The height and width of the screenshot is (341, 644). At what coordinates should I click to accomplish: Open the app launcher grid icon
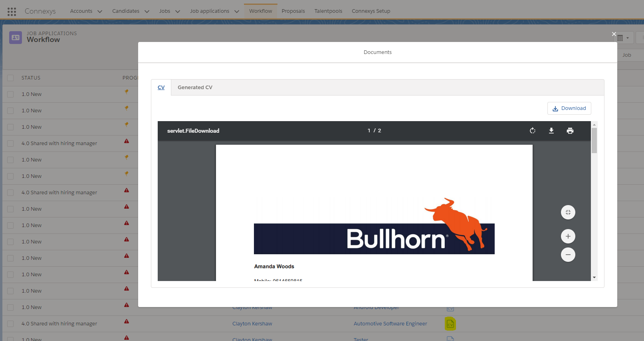tap(12, 12)
